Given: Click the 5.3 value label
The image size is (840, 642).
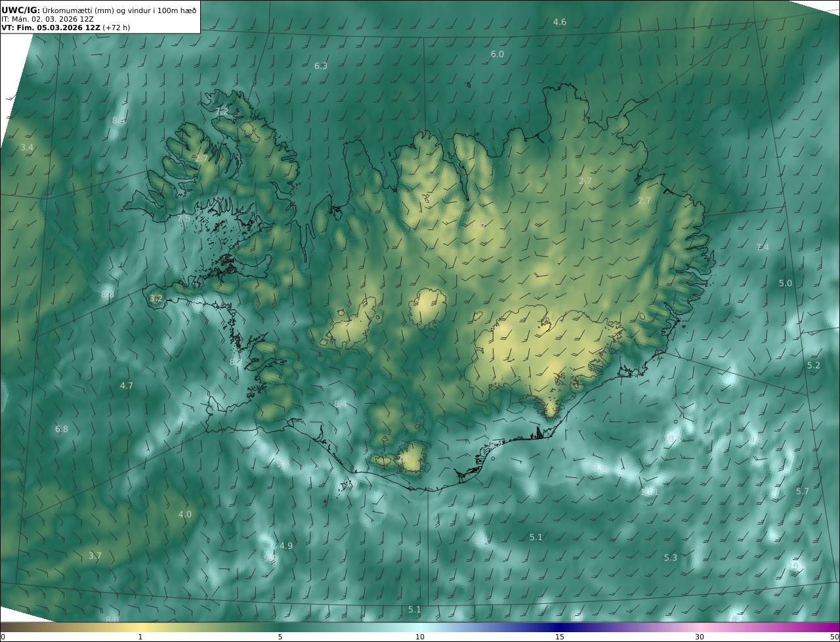Looking at the screenshot, I should 670,558.
